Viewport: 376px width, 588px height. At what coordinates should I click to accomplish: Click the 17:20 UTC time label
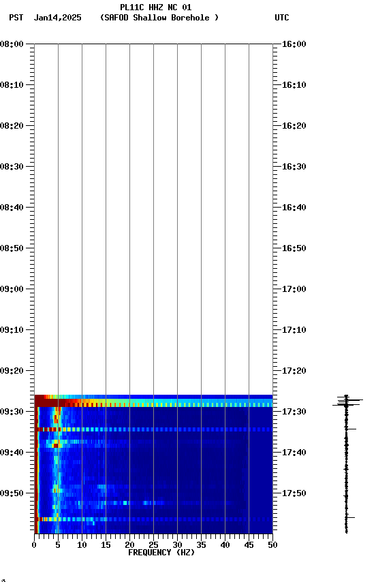(x=294, y=371)
